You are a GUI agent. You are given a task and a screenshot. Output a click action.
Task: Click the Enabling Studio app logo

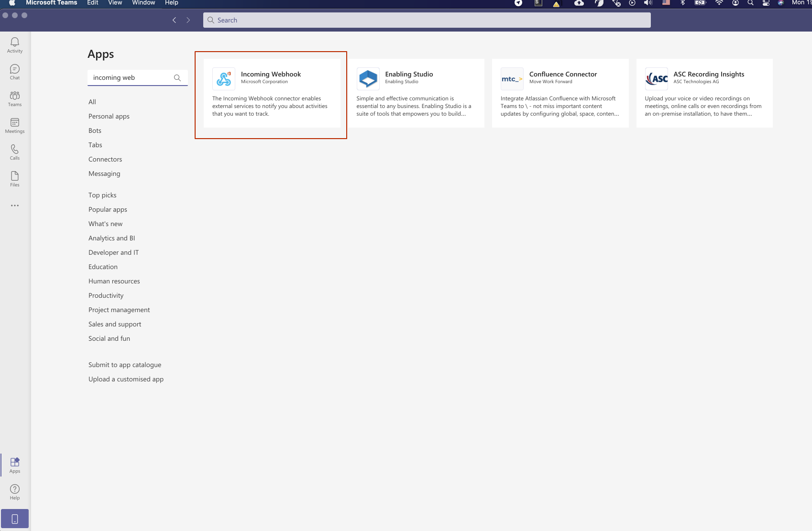(x=368, y=79)
